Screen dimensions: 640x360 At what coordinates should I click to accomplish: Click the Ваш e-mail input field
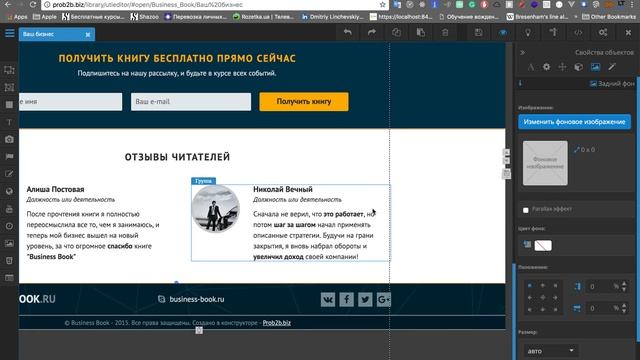[191, 102]
